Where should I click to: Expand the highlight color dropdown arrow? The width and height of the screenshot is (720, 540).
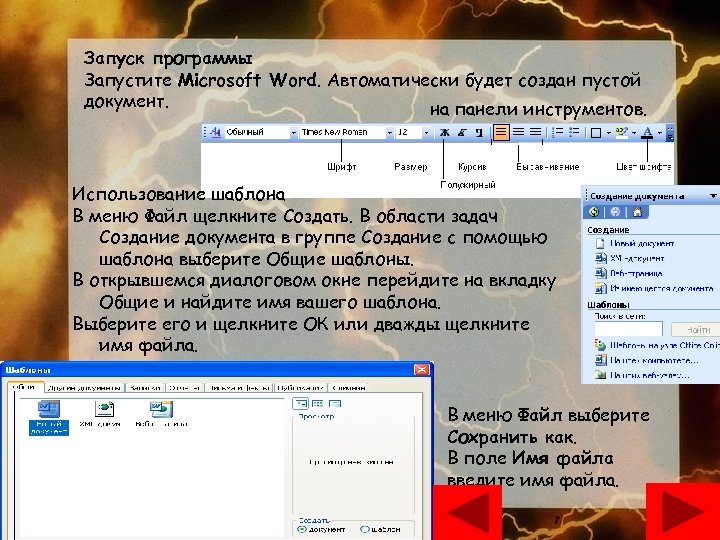(x=634, y=133)
